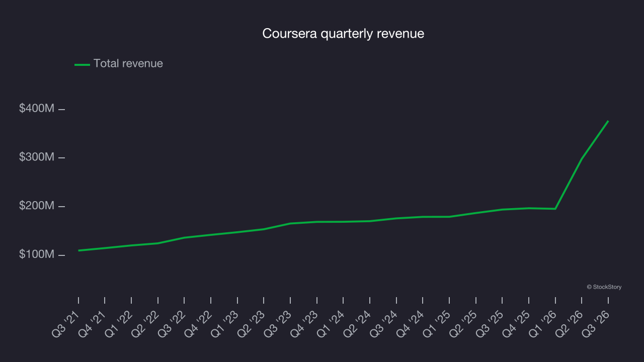Click the line's peak at Q3 '26
Image resolution: width=644 pixels, height=362 pixels.
608,121
